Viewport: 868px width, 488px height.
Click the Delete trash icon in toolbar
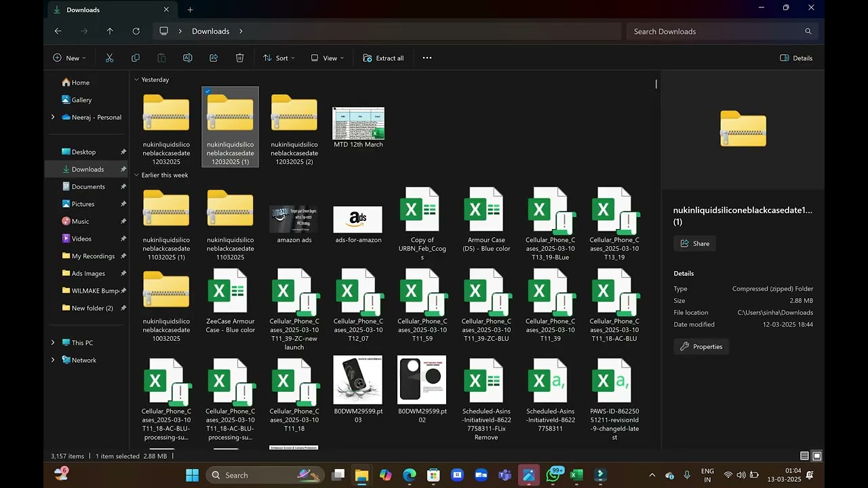click(x=239, y=58)
